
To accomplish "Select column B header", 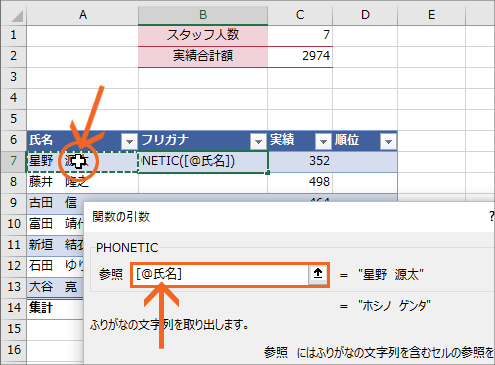I will click(x=203, y=15).
